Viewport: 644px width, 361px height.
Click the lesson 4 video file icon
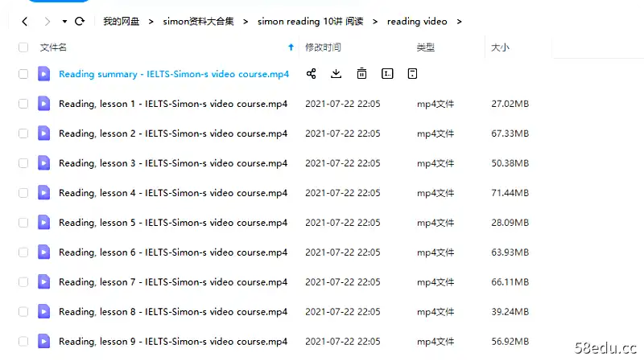click(44, 193)
